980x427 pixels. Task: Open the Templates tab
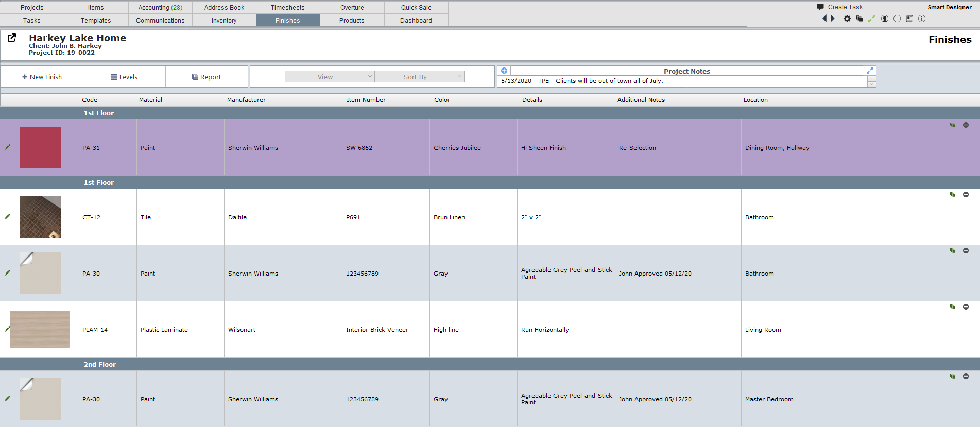tap(96, 20)
